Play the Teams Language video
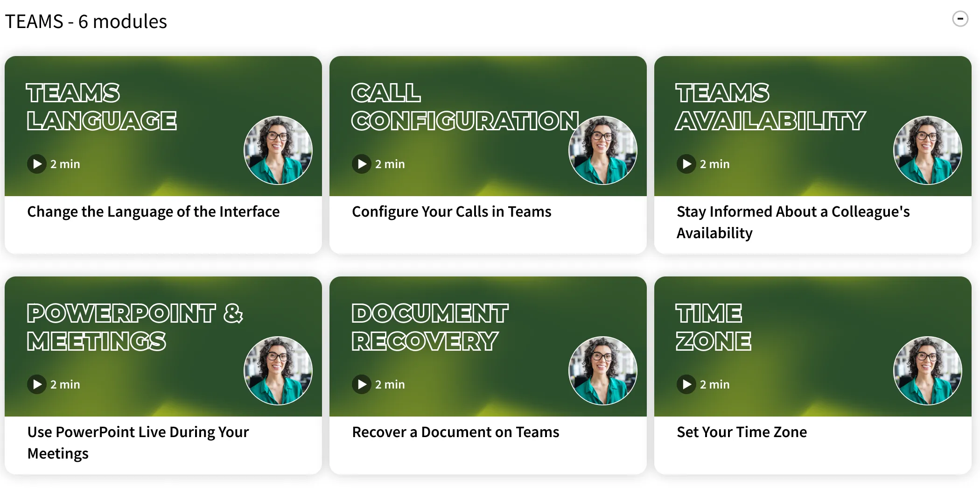This screenshot has height=495, width=980. tap(36, 164)
